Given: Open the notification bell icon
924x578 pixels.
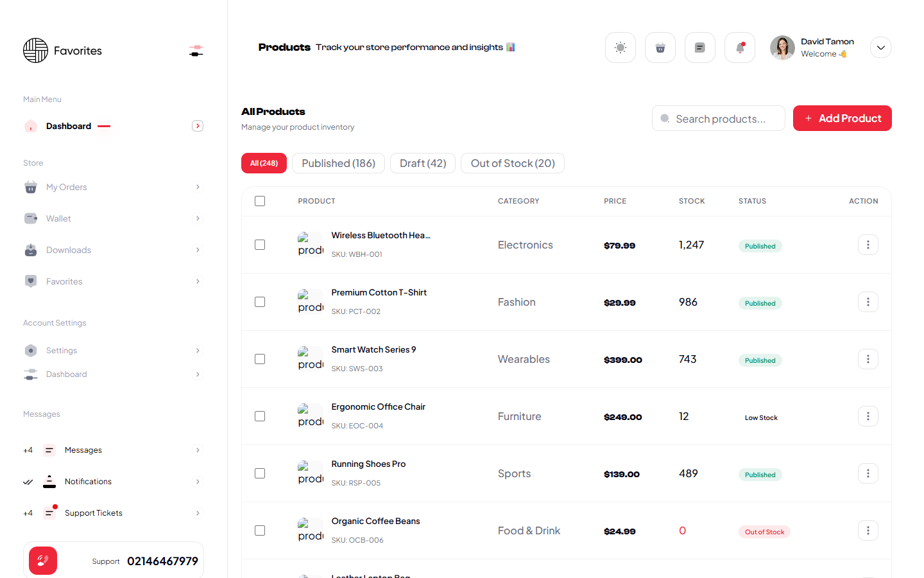Looking at the screenshot, I should pos(739,48).
